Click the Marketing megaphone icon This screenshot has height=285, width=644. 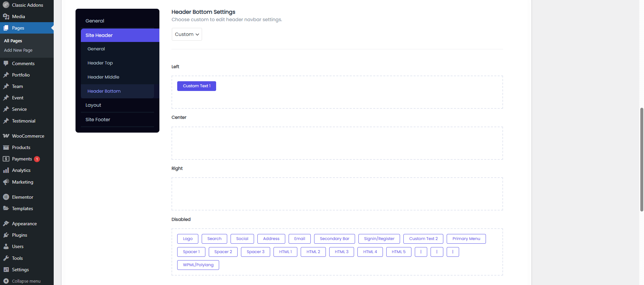6,182
